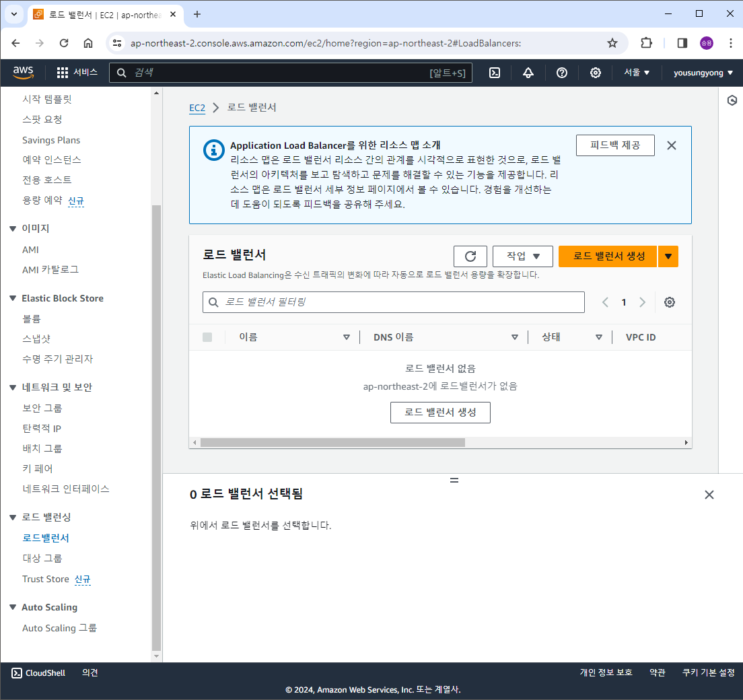Open 개인 정보 보호 footer link
This screenshot has height=700, width=743.
click(606, 673)
